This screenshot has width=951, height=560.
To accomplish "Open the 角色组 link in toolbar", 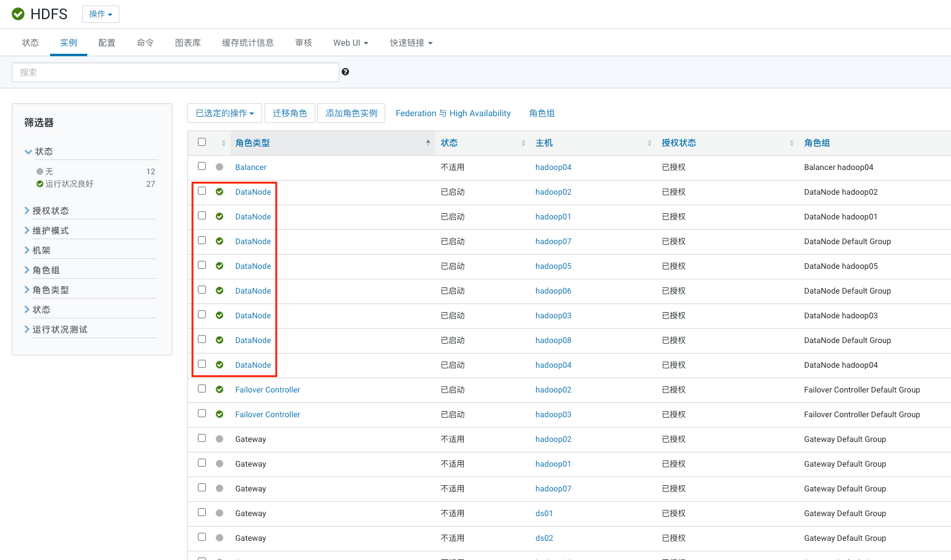I will tap(542, 113).
